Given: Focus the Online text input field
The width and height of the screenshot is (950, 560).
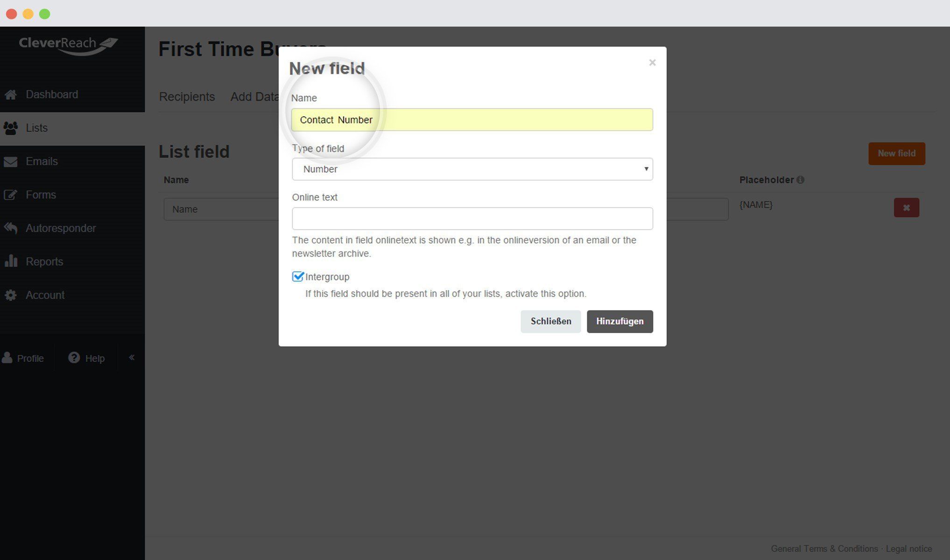Looking at the screenshot, I should (x=472, y=218).
